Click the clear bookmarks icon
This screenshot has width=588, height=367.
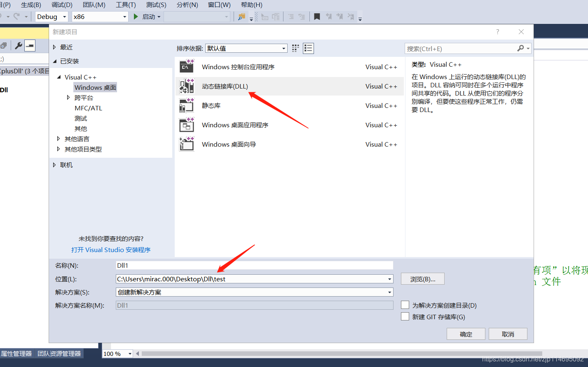351,16
